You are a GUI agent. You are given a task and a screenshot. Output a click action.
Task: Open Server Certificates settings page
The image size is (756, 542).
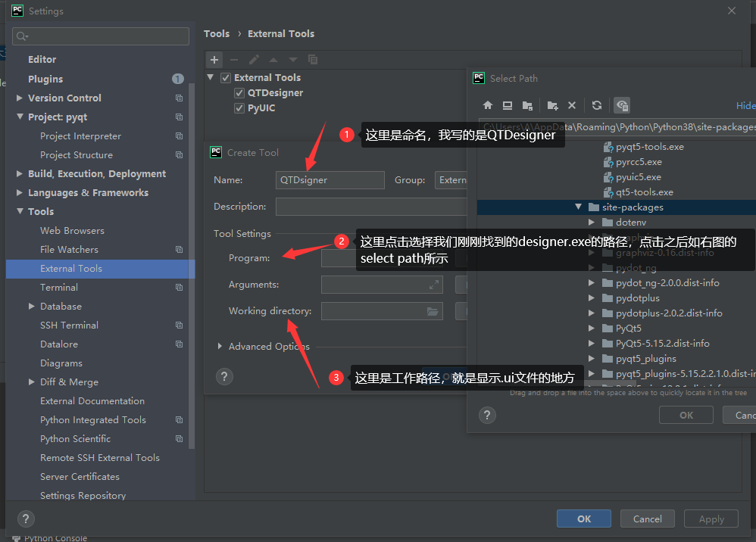pos(80,476)
